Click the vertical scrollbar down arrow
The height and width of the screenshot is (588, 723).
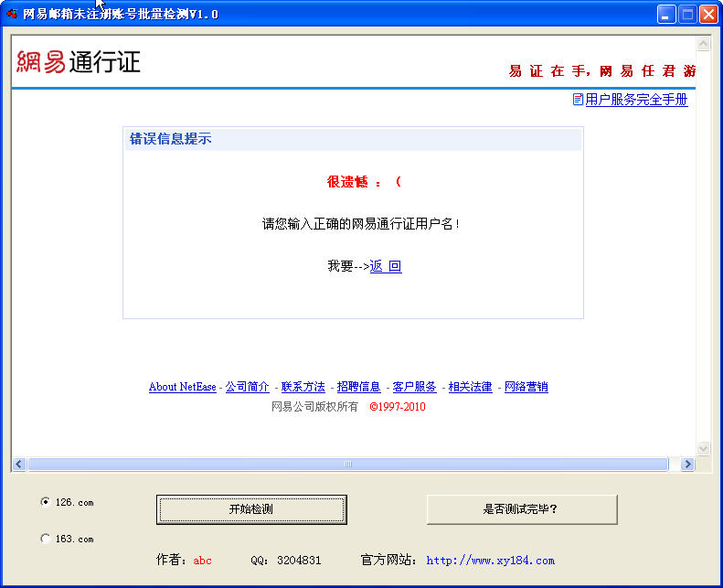pyautogui.click(x=703, y=448)
